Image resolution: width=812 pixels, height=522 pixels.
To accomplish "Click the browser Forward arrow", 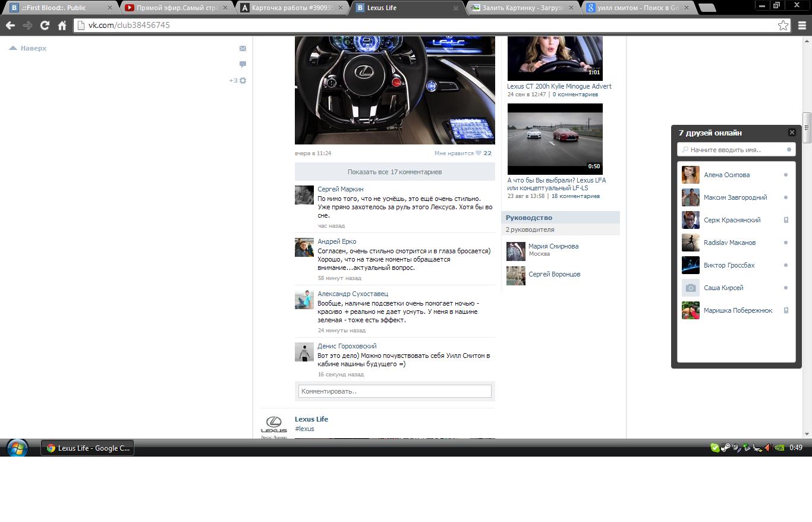I will coord(27,26).
